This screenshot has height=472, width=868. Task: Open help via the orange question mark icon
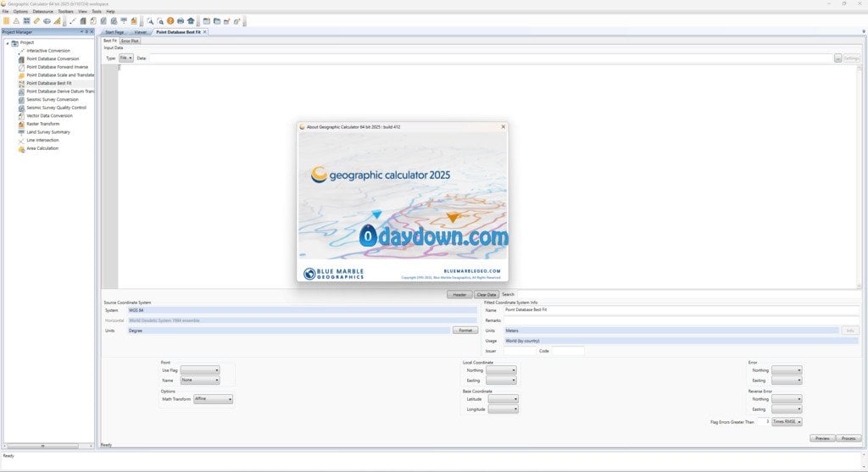tap(170, 21)
